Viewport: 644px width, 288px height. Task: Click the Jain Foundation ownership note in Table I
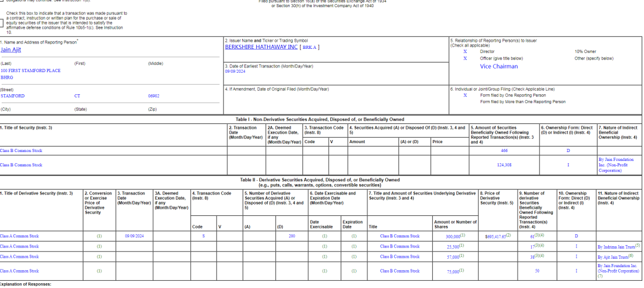616,165
